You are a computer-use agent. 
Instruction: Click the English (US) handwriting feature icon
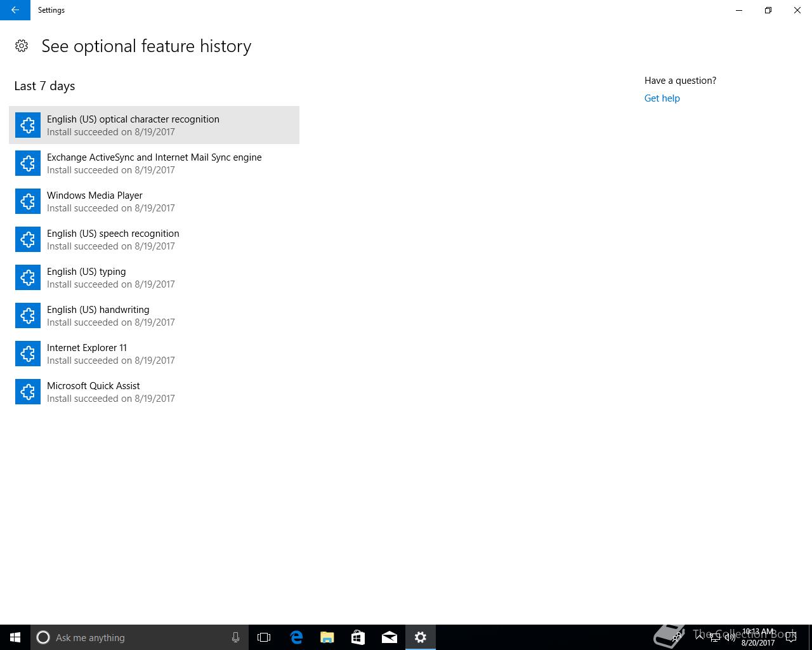coord(28,315)
